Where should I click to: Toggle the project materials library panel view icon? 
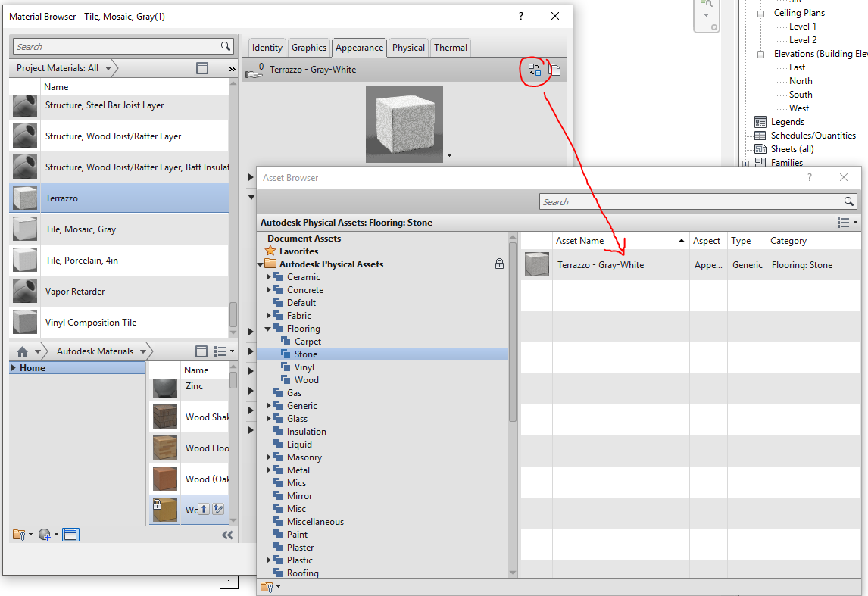tap(202, 68)
